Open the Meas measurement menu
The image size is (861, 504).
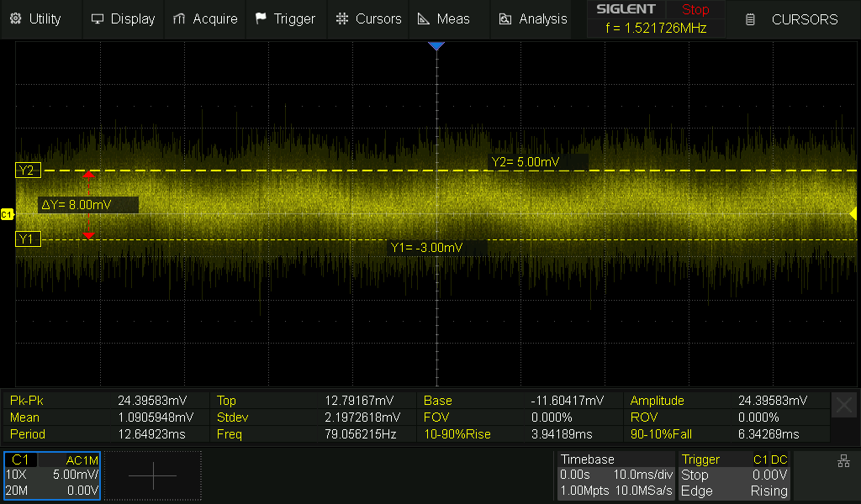click(x=444, y=18)
